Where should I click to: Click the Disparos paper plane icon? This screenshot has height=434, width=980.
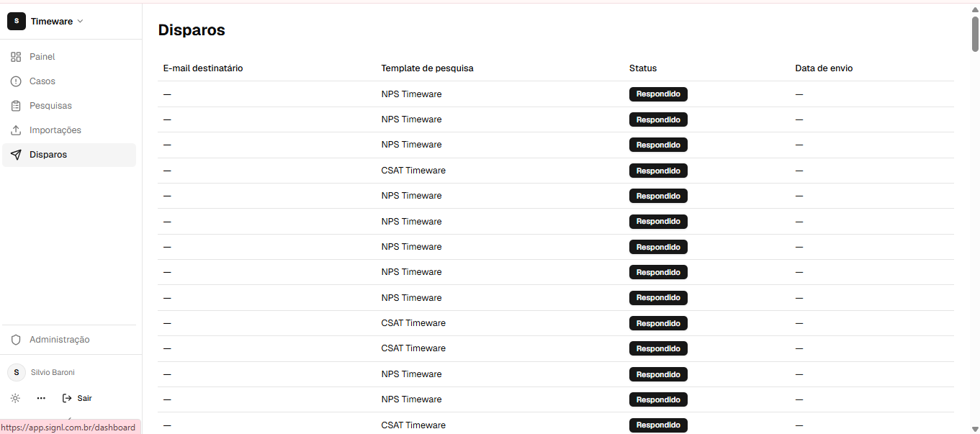pos(16,155)
